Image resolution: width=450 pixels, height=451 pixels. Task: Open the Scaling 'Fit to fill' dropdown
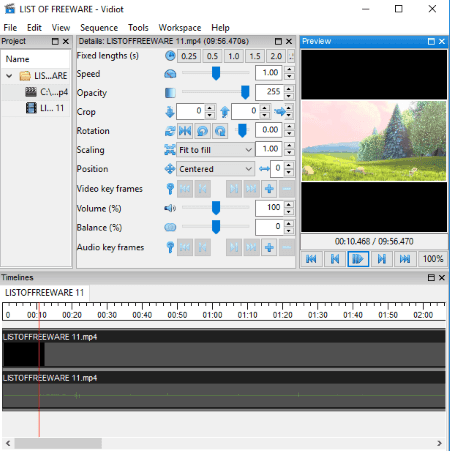click(x=215, y=150)
